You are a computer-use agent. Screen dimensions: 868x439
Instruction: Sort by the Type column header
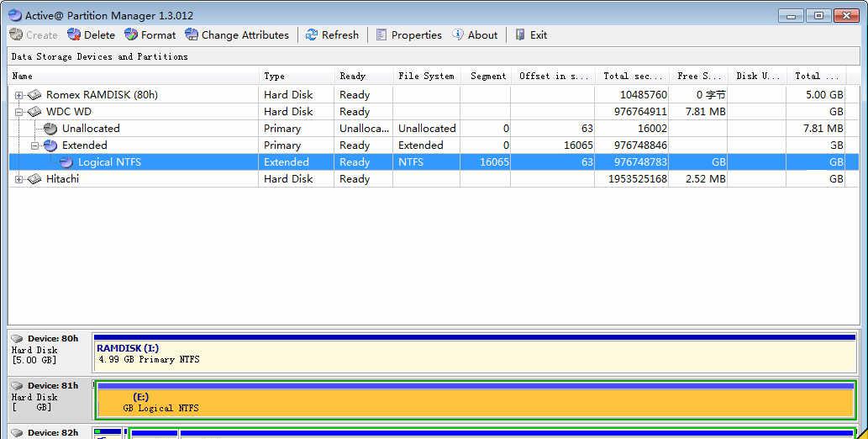coord(297,76)
